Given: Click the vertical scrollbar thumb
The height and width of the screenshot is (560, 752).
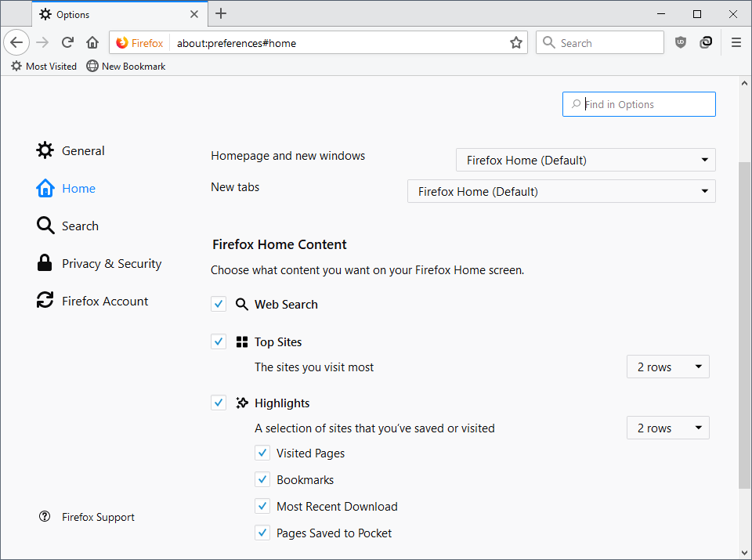Looking at the screenshot, I should (744, 325).
